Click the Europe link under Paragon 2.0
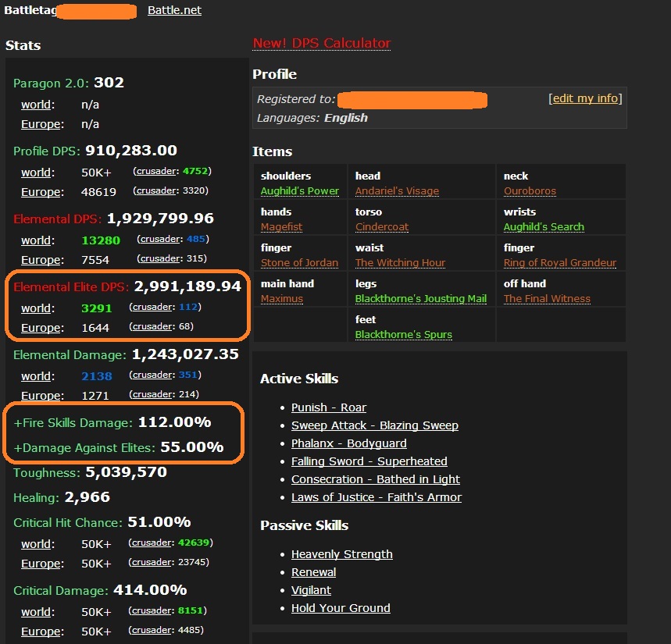Image resolution: width=671 pixels, height=644 pixels. coord(41,124)
